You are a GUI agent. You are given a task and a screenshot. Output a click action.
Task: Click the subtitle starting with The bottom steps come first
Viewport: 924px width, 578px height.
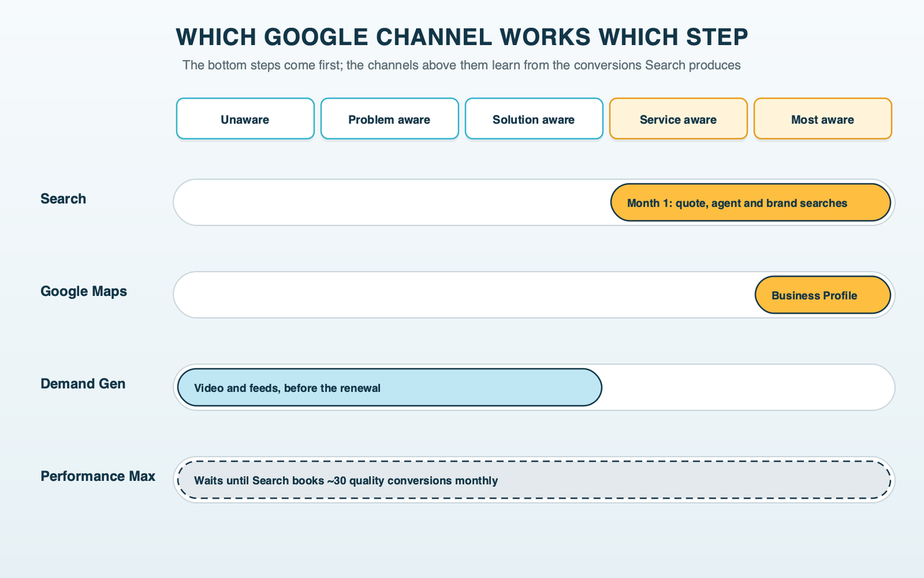click(x=461, y=65)
